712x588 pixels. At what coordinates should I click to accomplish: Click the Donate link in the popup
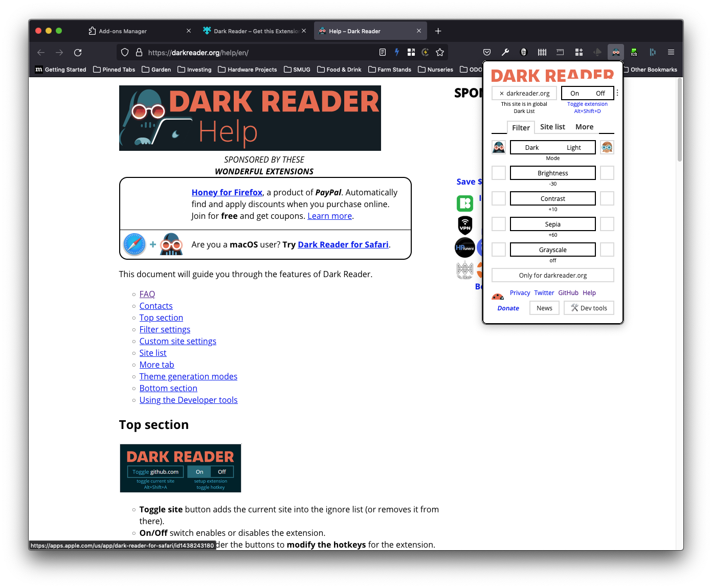(x=508, y=308)
